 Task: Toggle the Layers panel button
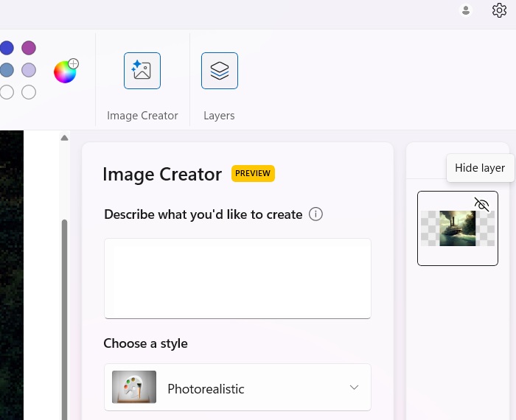220,71
